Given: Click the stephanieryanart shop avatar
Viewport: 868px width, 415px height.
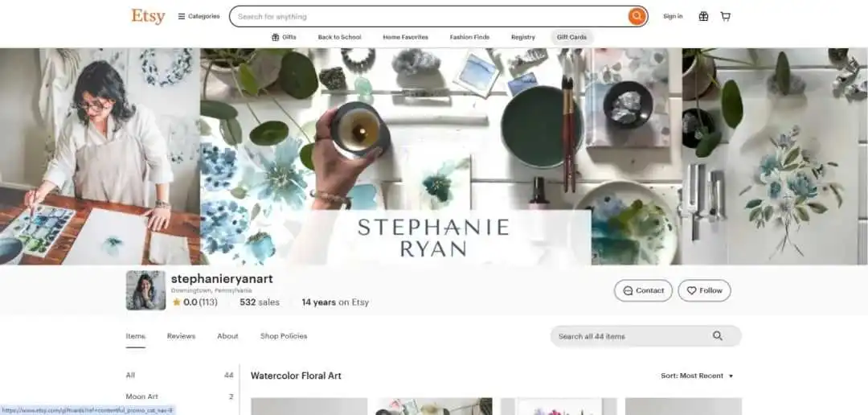Looking at the screenshot, I should point(145,290).
